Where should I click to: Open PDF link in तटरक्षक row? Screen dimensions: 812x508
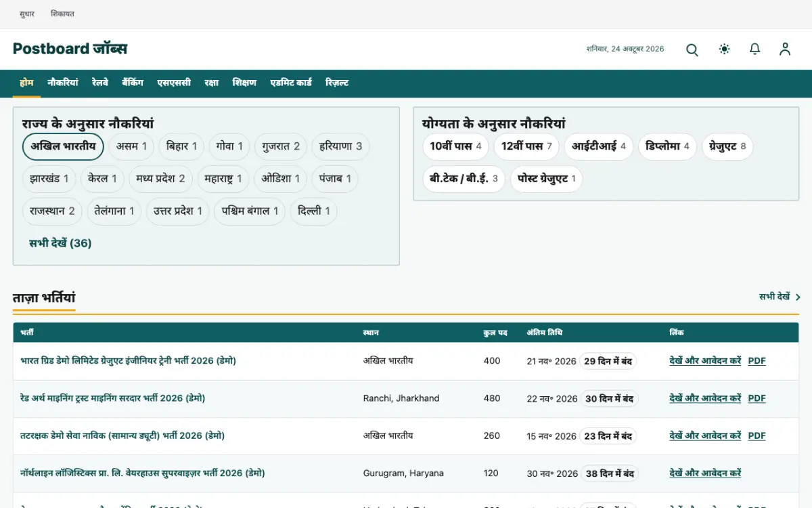pos(757,436)
